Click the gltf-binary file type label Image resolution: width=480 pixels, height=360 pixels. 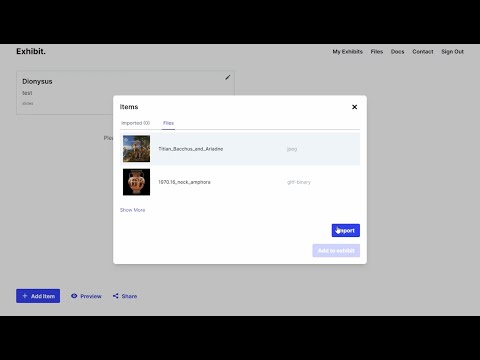point(299,182)
